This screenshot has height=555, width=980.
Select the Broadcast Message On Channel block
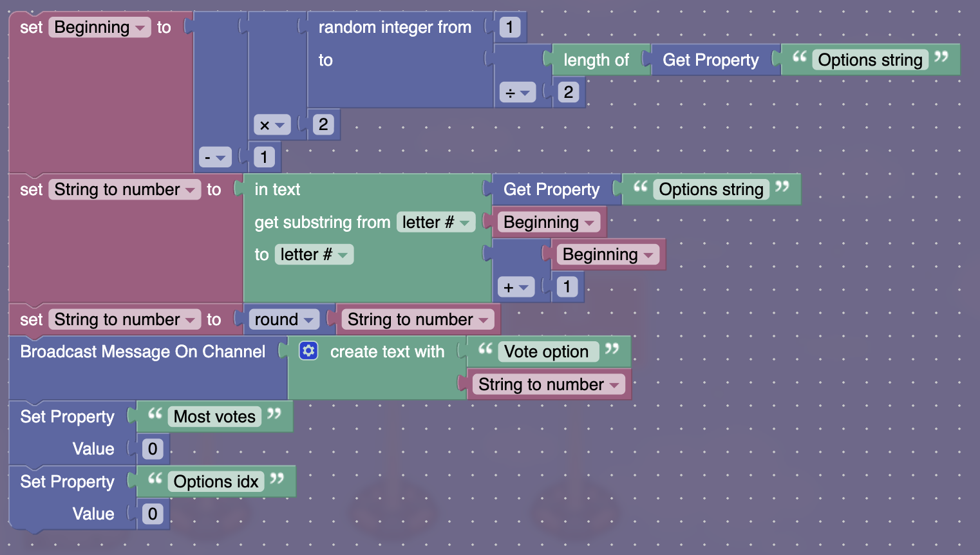point(143,351)
